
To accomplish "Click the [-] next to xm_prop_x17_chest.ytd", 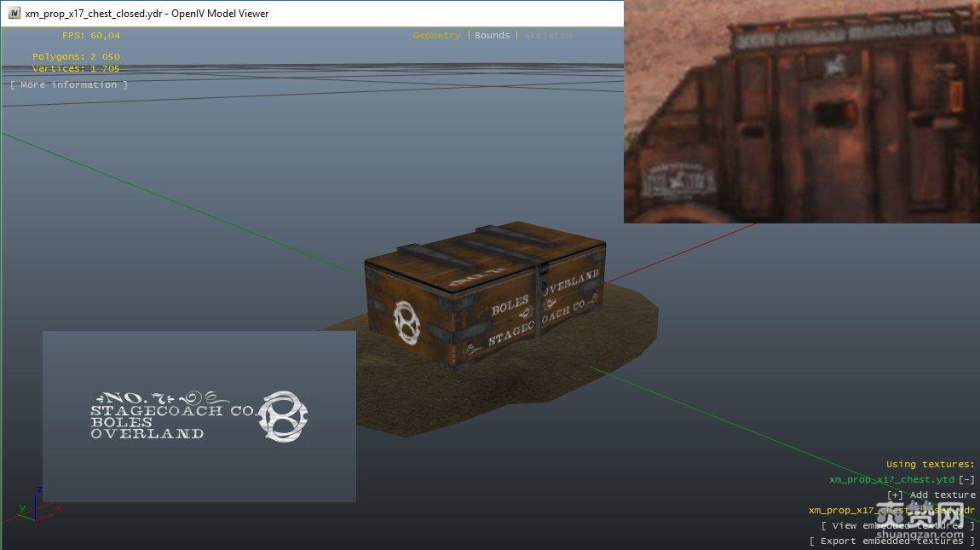I will tap(966, 479).
